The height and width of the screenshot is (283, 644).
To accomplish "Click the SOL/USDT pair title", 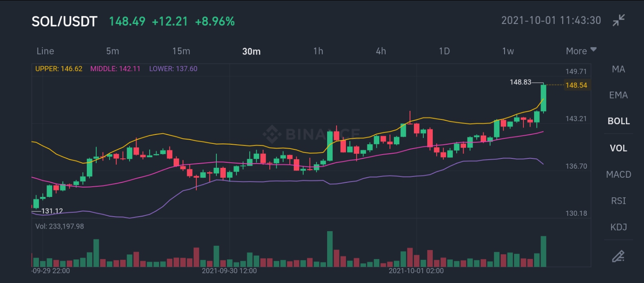I will [x=65, y=21].
